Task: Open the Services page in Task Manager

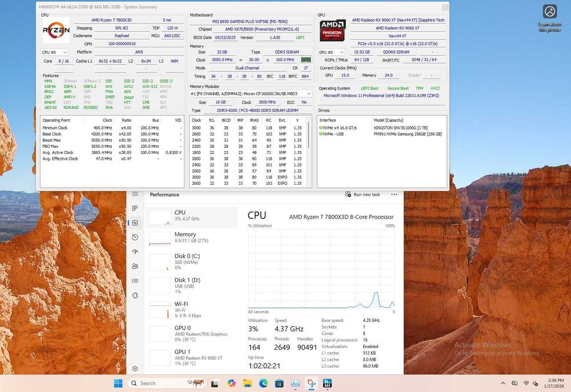Action: pyautogui.click(x=135, y=295)
